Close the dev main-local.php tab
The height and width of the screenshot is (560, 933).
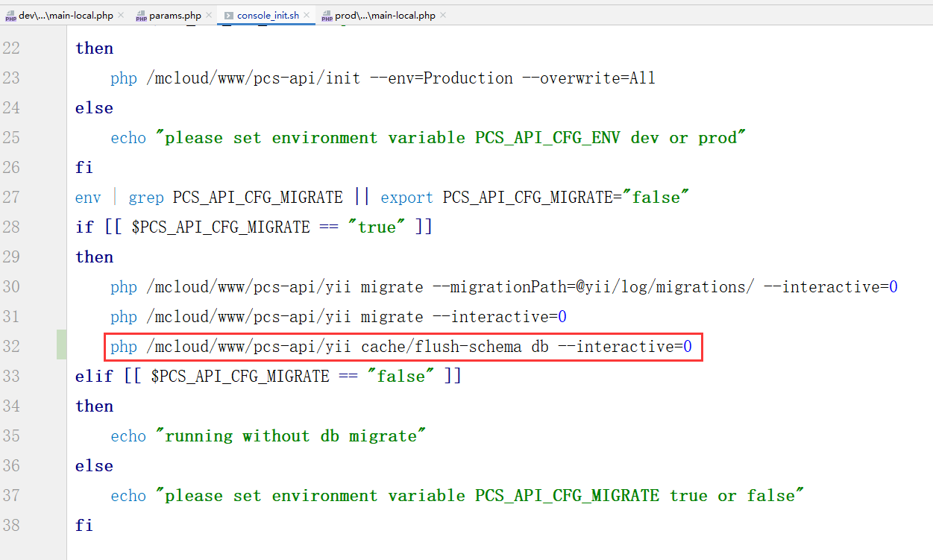(121, 15)
